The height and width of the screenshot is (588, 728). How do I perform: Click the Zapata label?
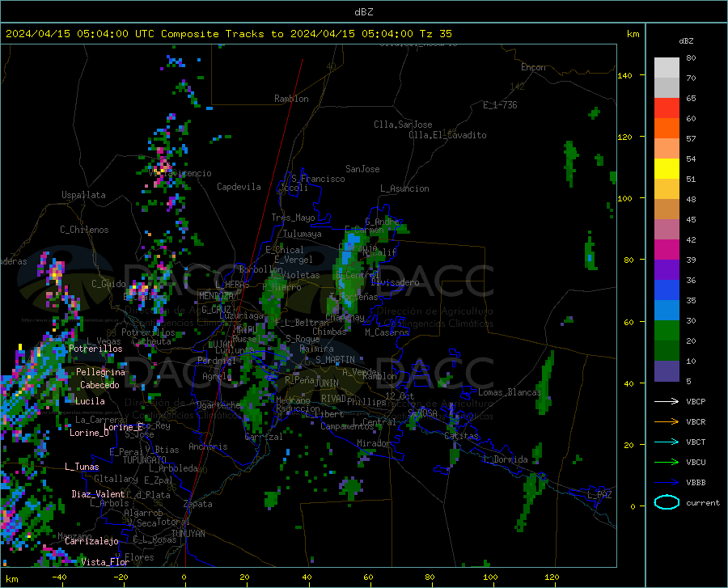(x=198, y=504)
